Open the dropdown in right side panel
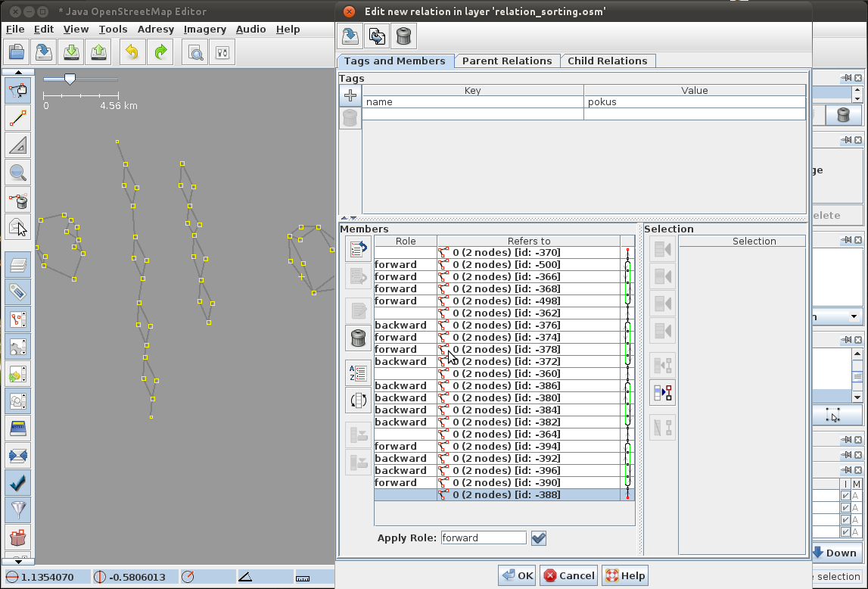 click(854, 316)
